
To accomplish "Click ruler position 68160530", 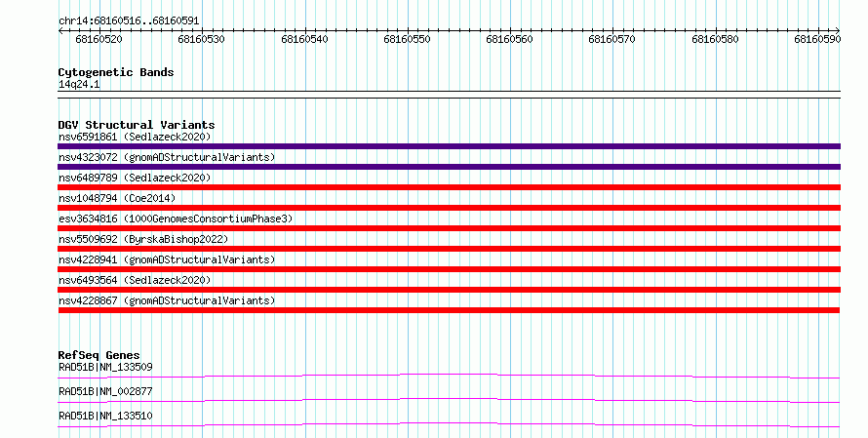I will [x=202, y=39].
